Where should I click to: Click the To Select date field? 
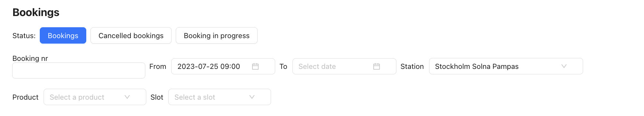point(344,66)
